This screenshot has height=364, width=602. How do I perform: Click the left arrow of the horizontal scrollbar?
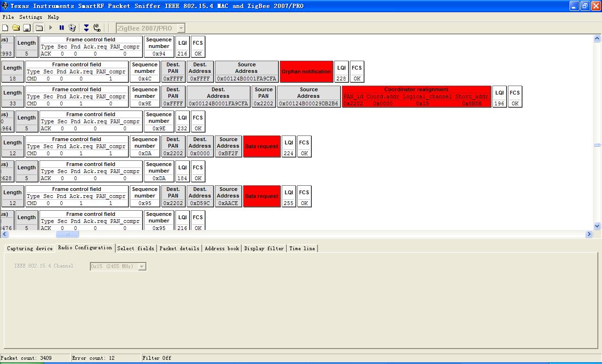(5, 234)
